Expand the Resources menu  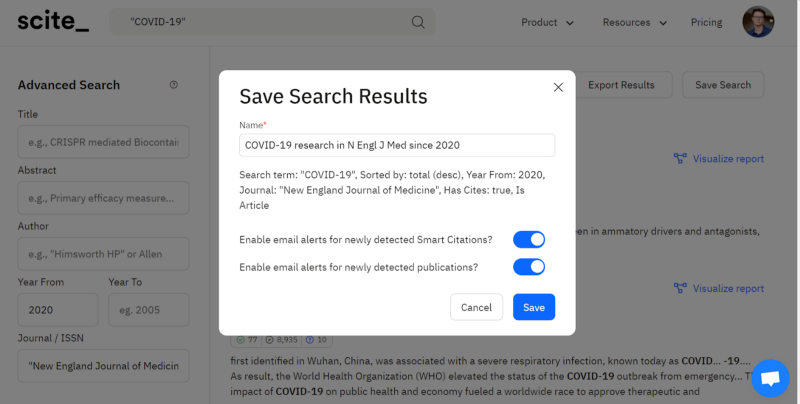tap(634, 22)
